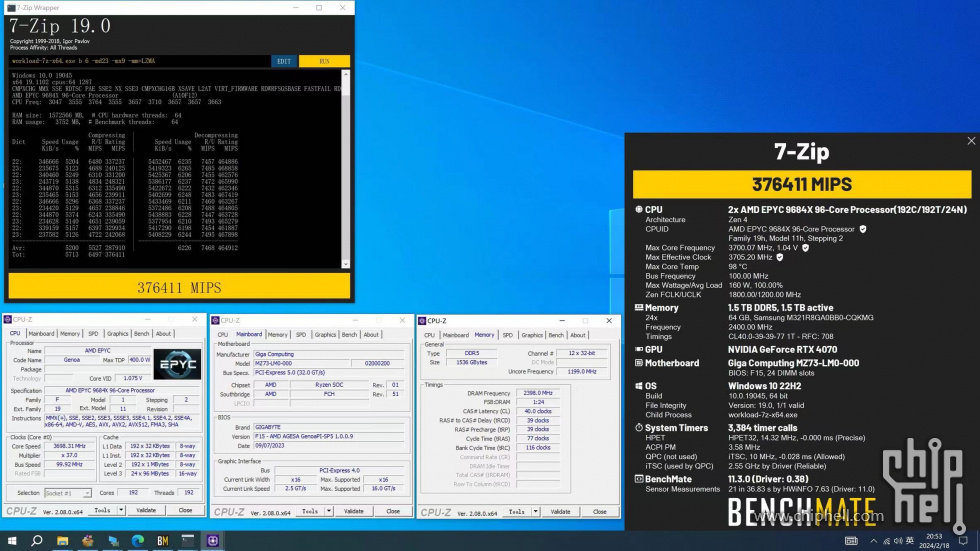Click the shield beside the CPUID value
980x551 pixels.
pos(863,229)
